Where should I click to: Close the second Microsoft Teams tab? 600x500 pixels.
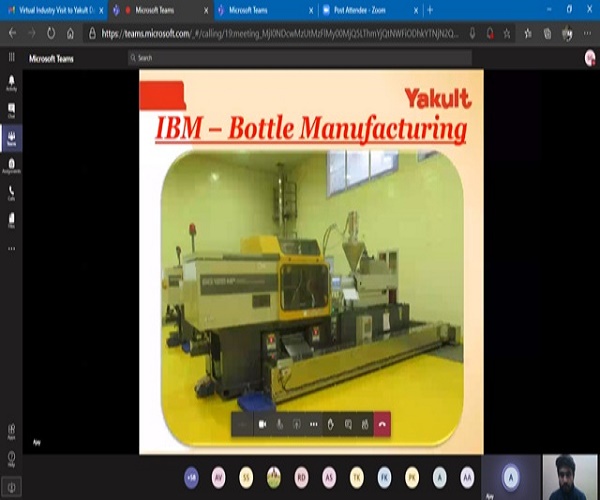click(311, 11)
